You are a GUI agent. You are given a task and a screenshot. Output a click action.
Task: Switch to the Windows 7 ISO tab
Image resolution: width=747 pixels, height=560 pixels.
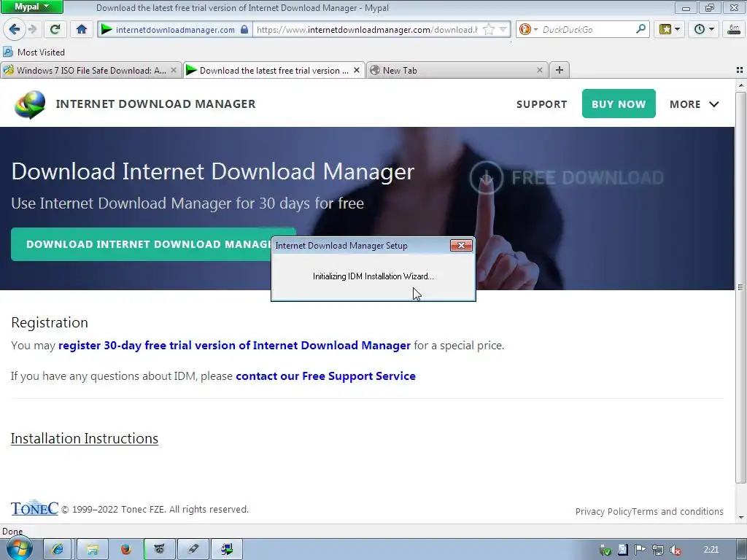pos(91,71)
